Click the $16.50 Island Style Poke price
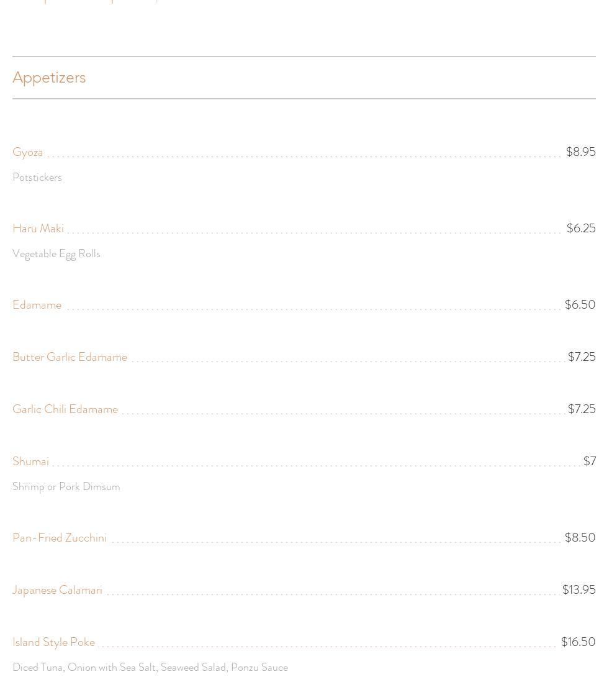 (x=578, y=642)
